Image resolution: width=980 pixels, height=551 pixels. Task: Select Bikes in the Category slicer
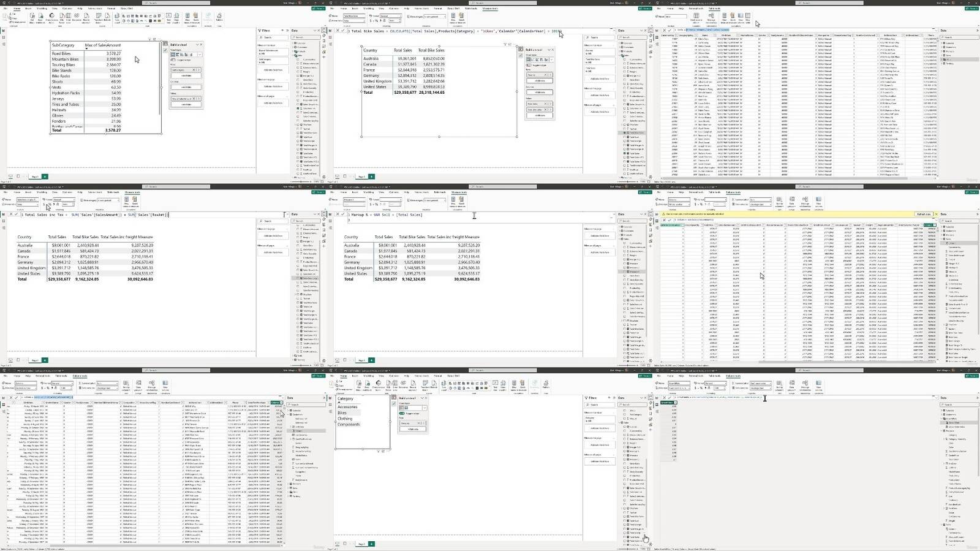click(342, 412)
